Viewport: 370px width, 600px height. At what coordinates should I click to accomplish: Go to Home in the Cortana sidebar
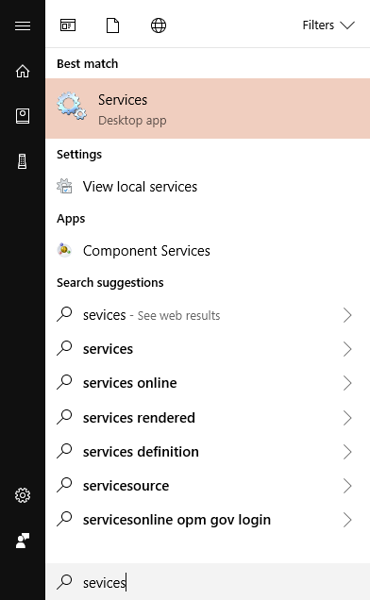pyautogui.click(x=23, y=71)
